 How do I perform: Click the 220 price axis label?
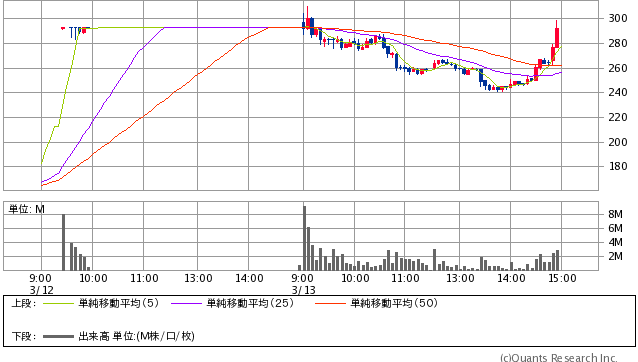point(618,117)
